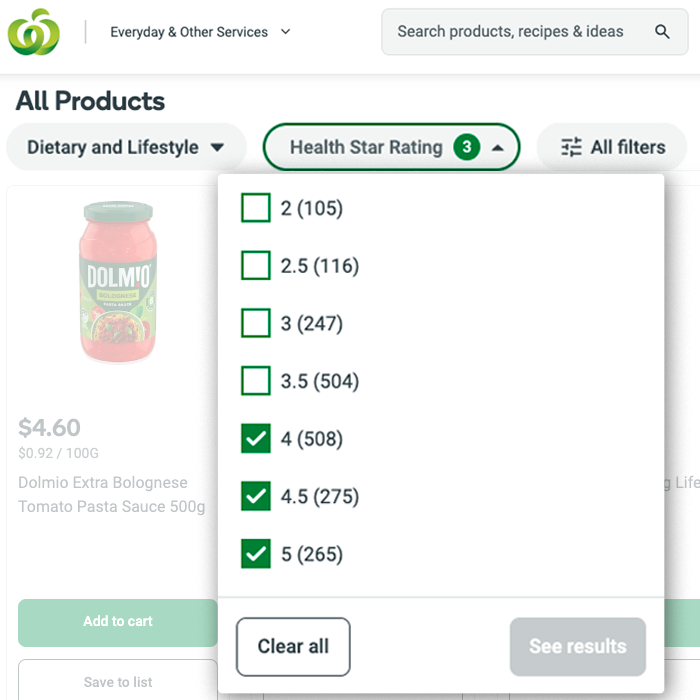Click the search products input field
The image size is (700, 700).
point(535,32)
